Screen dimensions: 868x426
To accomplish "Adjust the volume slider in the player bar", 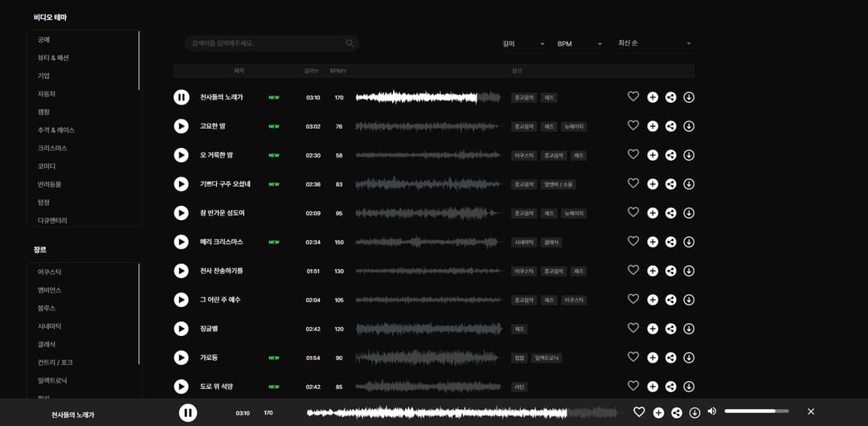I will click(755, 412).
